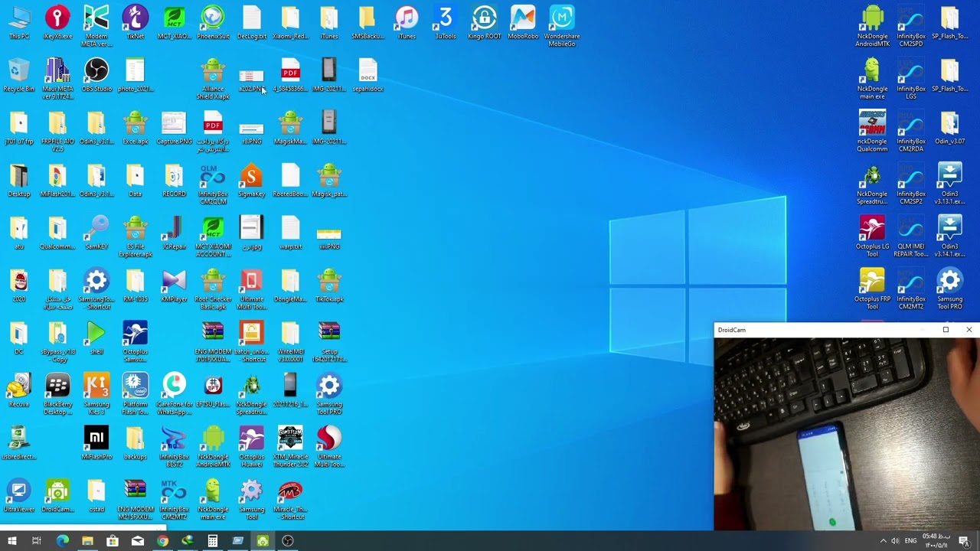Open the sepah.docx document
Image resolution: width=980 pixels, height=551 pixels.
tap(367, 75)
